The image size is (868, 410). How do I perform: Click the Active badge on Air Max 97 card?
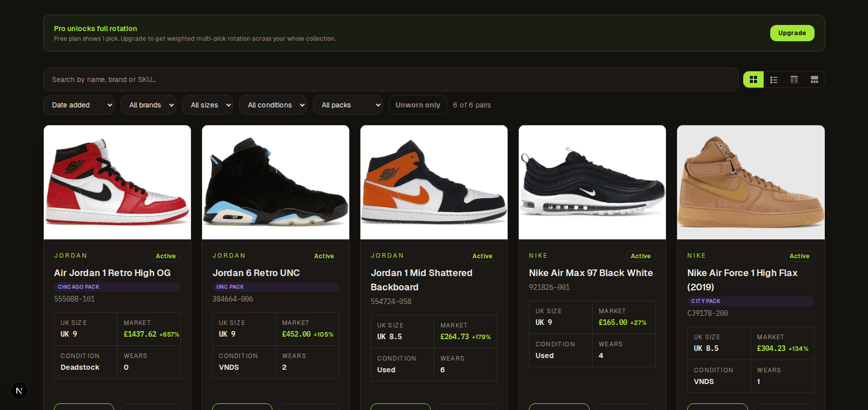[x=641, y=256]
